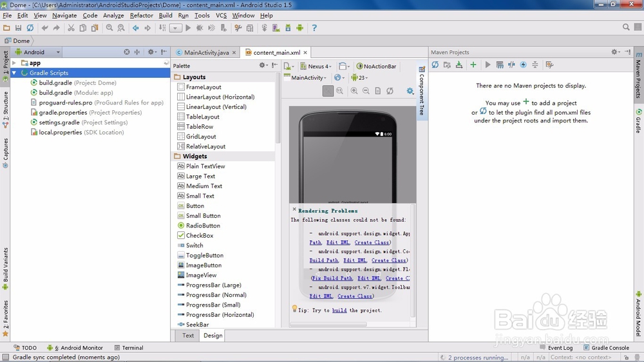Screen dimensions: 644x362
Task: Click the Synchronize icon in the main toolbar
Action: [x=30, y=28]
